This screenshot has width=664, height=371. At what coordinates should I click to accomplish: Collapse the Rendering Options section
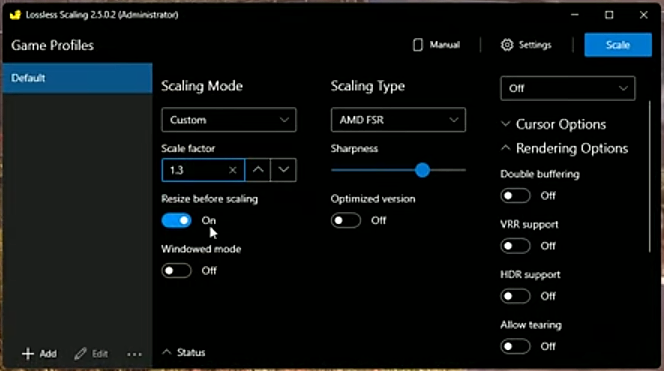564,148
